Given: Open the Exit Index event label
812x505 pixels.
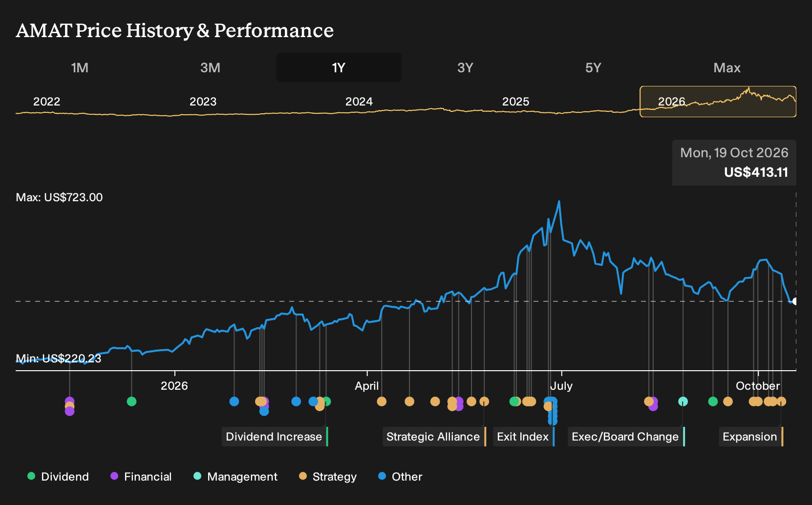Looking at the screenshot, I should point(523,437).
